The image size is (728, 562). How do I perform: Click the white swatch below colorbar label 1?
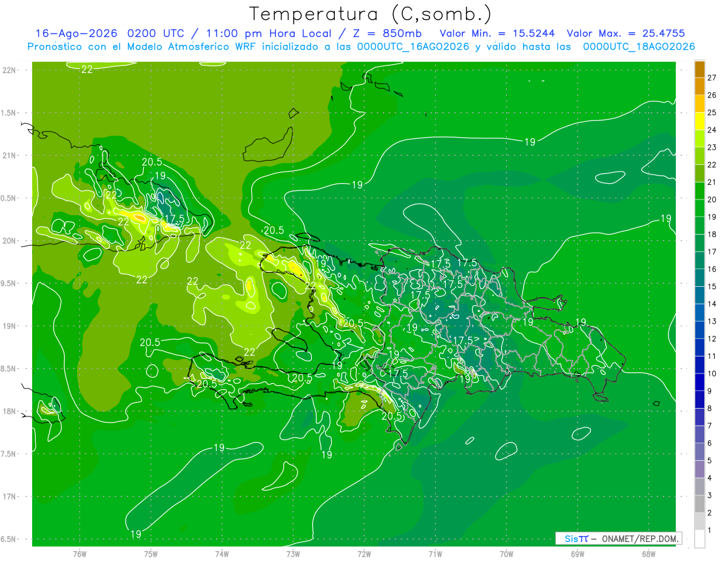[699, 539]
